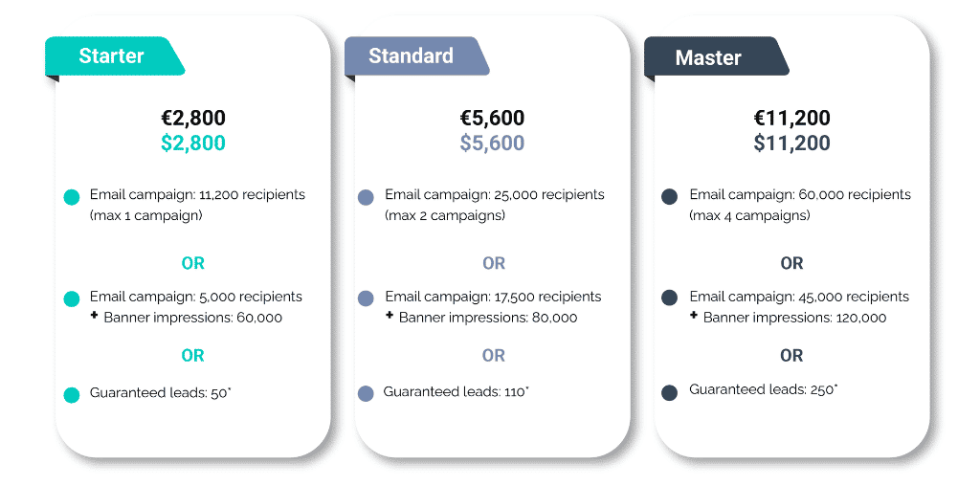Viewport: 980px width, 486px height.
Task: Click plus sign before Banner impressions: 80,000
Action: (390, 316)
